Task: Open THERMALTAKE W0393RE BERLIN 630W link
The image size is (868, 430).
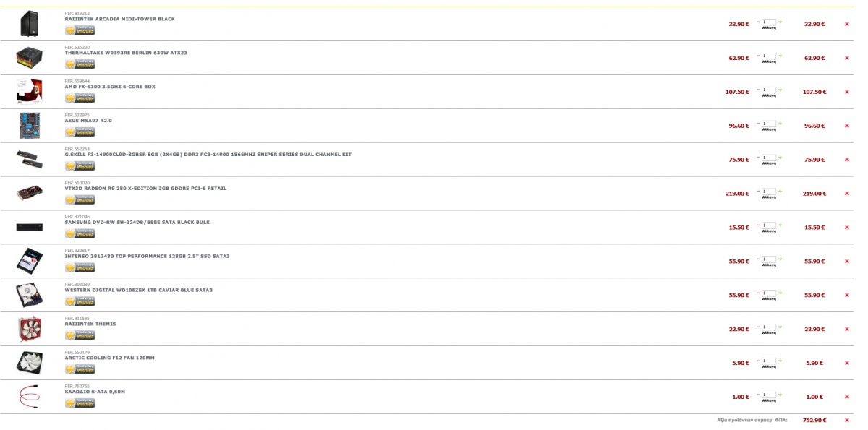Action: (126, 53)
